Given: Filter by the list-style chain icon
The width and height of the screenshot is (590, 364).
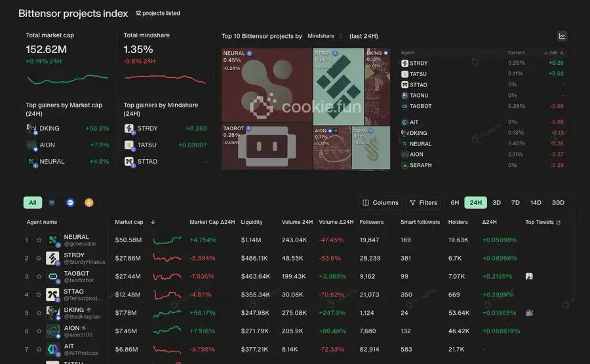Looking at the screenshot, I should coord(52,202).
